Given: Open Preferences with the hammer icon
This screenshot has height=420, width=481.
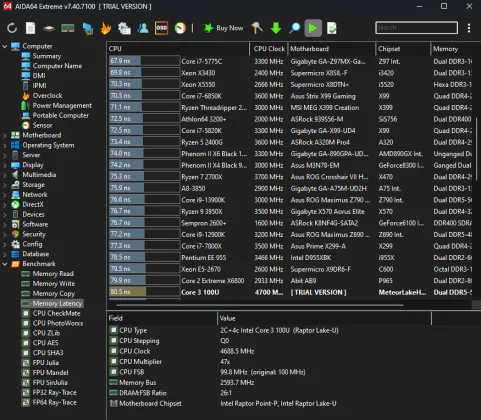Looking at the screenshot, I should (x=257, y=28).
